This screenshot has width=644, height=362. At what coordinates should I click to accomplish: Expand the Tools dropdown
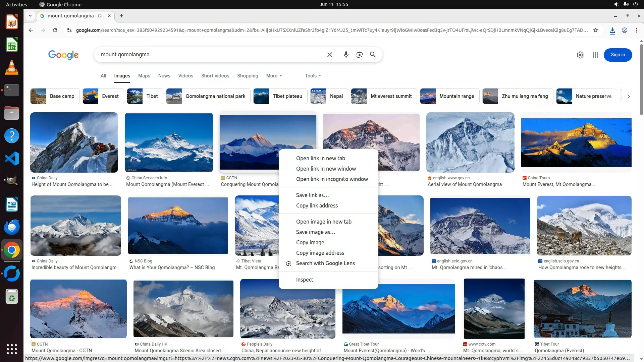coord(313,76)
